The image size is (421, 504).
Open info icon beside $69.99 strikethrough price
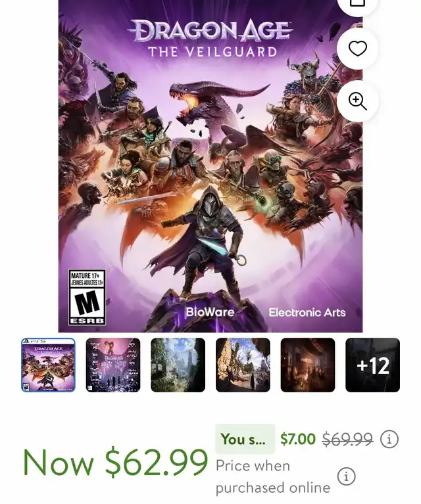pyautogui.click(x=389, y=439)
